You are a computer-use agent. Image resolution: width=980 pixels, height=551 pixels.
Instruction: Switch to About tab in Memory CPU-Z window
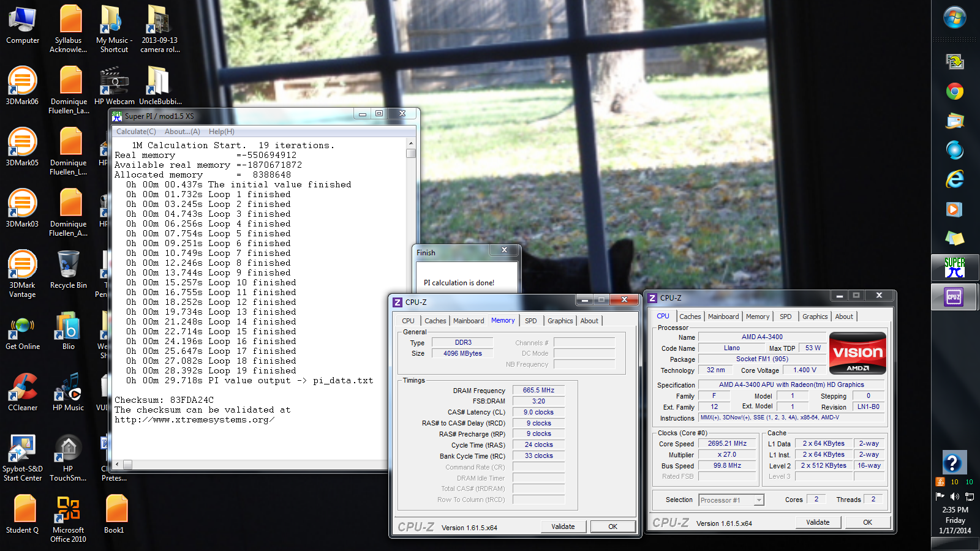click(589, 321)
